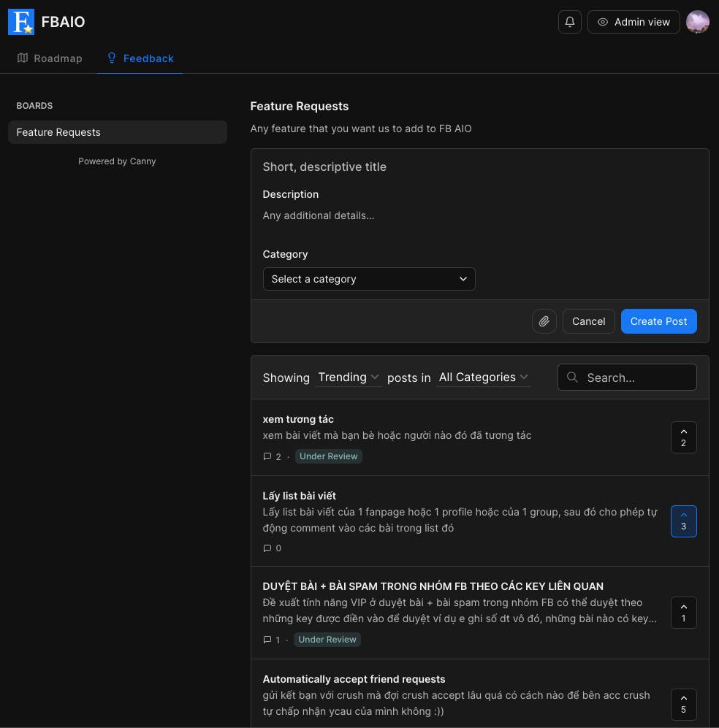719x728 pixels.
Task: Select the Feedback tab
Action: [x=140, y=58]
